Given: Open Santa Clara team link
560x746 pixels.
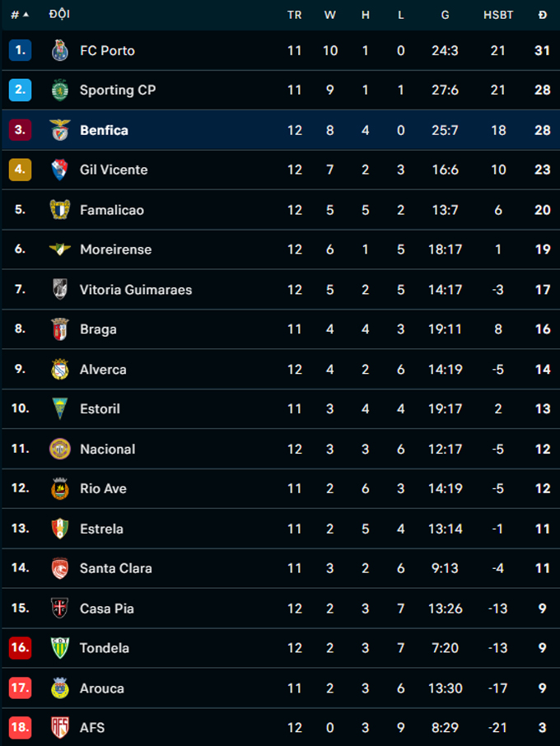Looking at the screenshot, I should (115, 568).
